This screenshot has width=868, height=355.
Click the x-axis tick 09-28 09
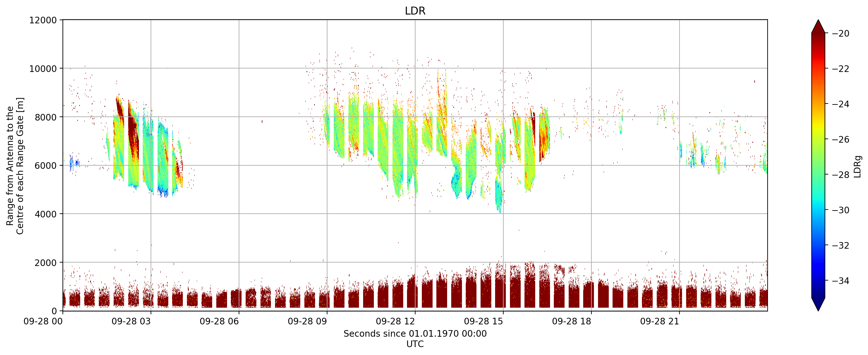tap(307, 321)
